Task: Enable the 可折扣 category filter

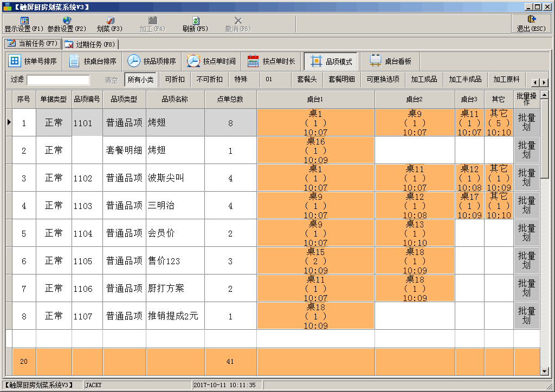Action: [175, 80]
